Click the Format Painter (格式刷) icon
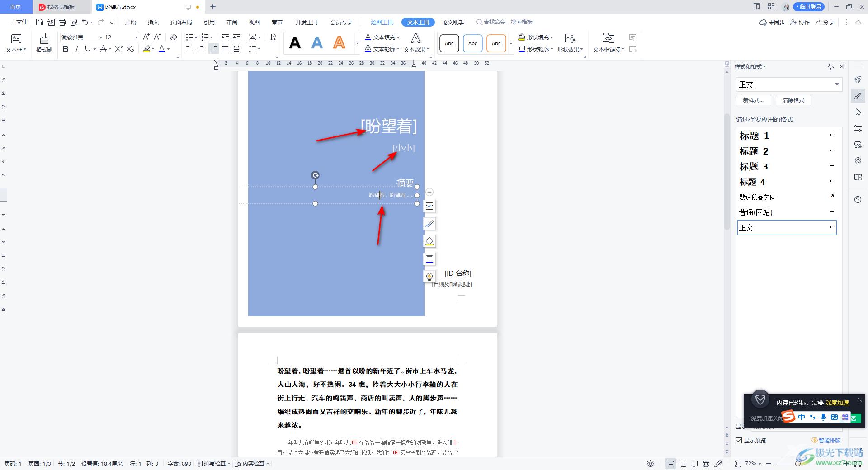This screenshot has width=868, height=470. tap(44, 42)
